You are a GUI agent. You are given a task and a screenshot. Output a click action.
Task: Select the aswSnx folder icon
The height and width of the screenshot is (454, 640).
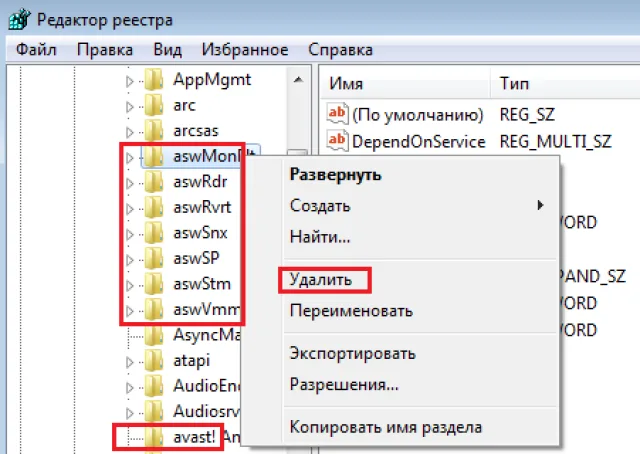(154, 233)
